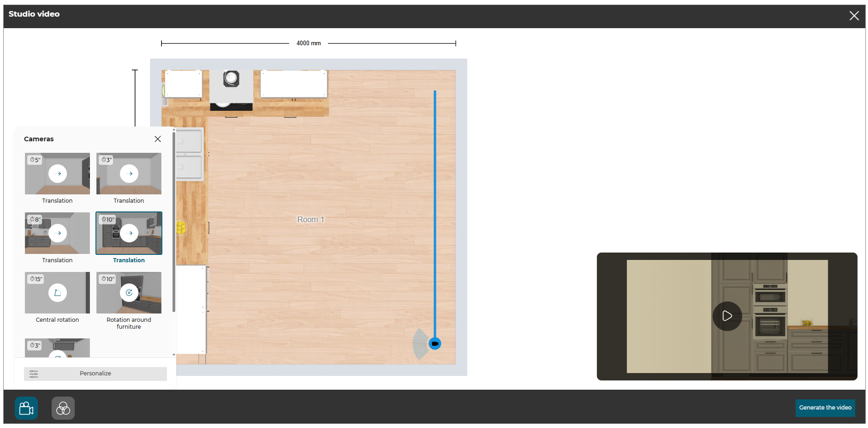Viewport: 868px width, 428px height.
Task: Select the 8-second Translation camera thumbnail
Action: click(x=57, y=233)
